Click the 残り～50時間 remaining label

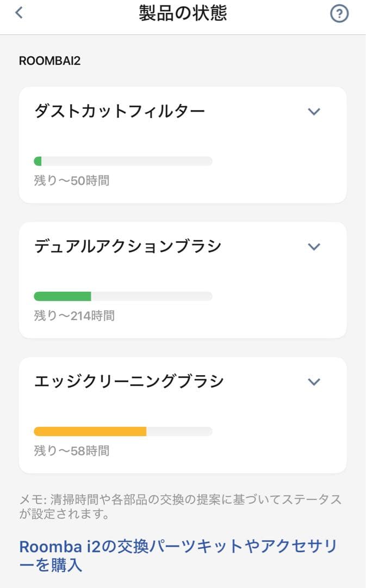coord(72,180)
